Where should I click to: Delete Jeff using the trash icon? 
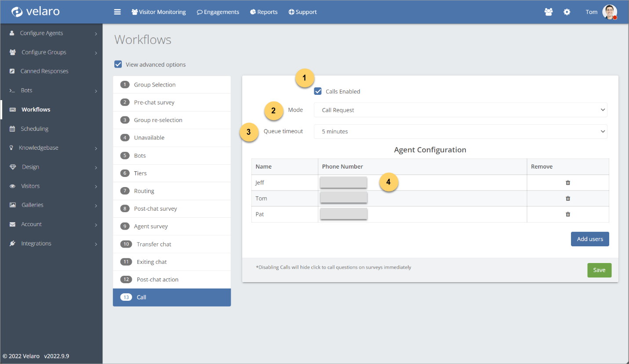point(567,183)
